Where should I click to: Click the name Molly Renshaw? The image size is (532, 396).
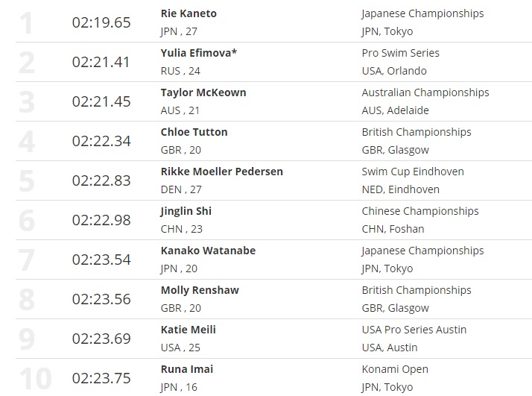coord(200,290)
